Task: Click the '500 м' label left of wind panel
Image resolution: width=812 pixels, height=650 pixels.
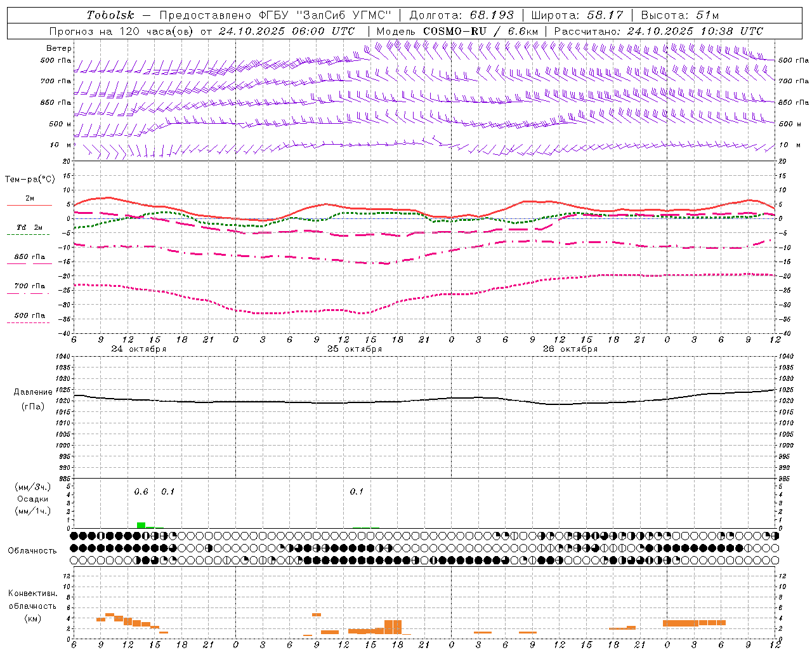Action: point(60,124)
